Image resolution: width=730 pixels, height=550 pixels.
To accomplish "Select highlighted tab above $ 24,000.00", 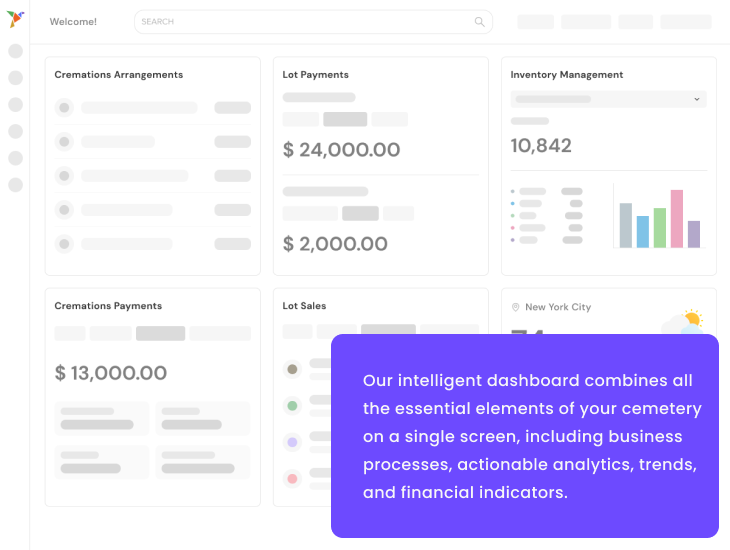I will pyautogui.click(x=345, y=119).
